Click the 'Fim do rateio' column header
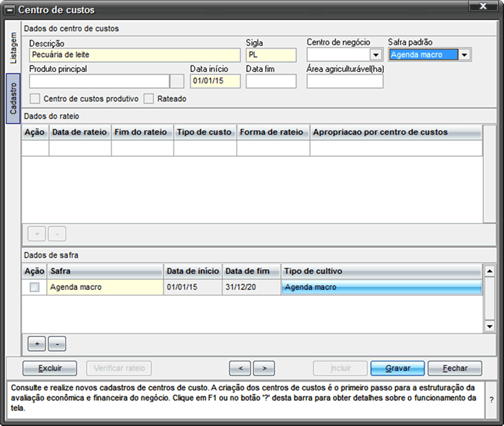The width and height of the screenshot is (504, 426). point(142,132)
